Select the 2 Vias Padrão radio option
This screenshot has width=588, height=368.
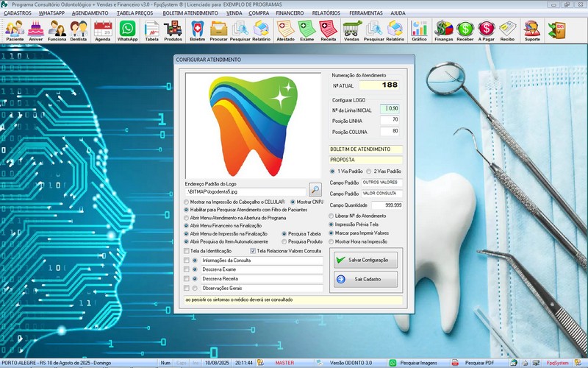(x=368, y=171)
